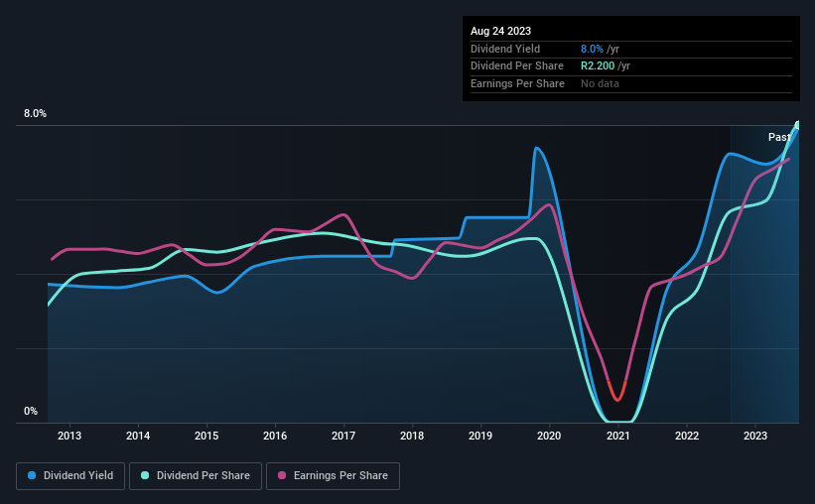The image size is (815, 504).
Task: Click the "Past" label on the chart
Action: coord(778,137)
